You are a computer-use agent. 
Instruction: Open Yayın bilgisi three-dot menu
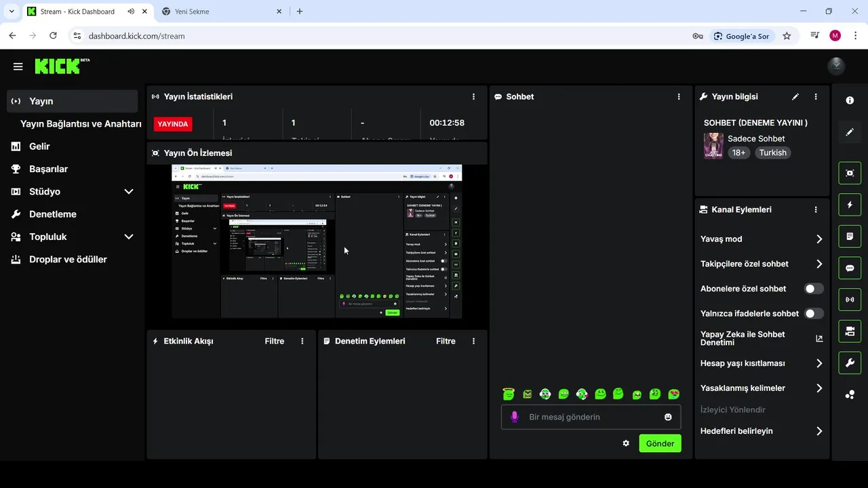point(816,97)
